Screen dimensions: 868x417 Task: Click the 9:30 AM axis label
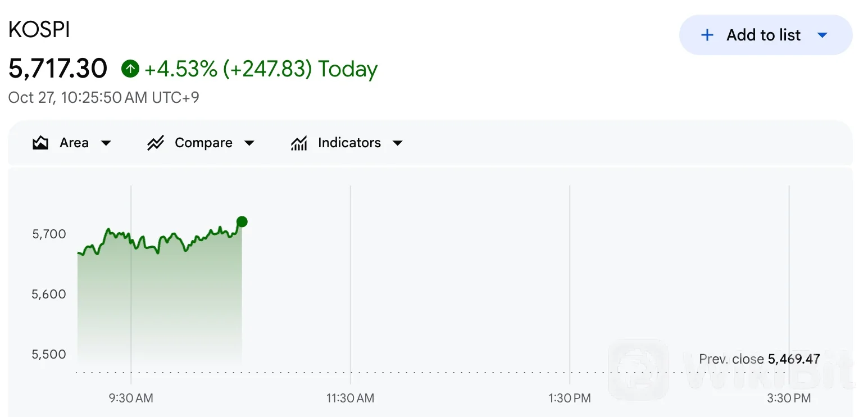click(131, 398)
